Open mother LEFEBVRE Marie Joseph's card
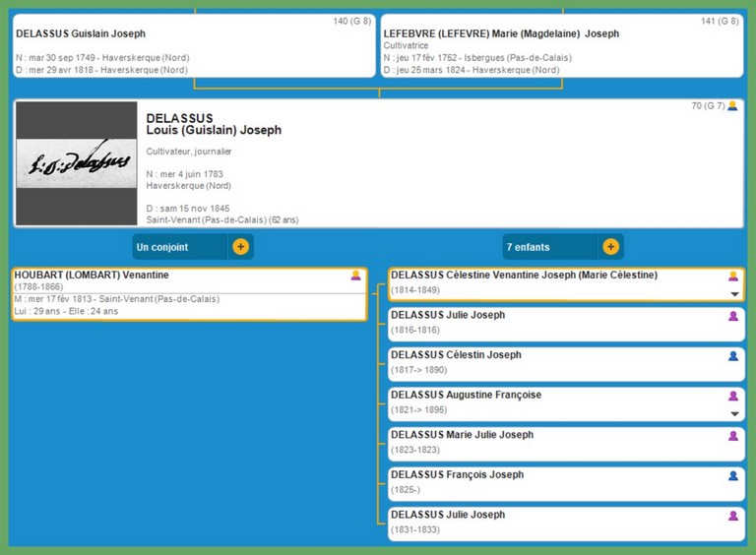Viewport: 756px width, 555px height. point(561,45)
